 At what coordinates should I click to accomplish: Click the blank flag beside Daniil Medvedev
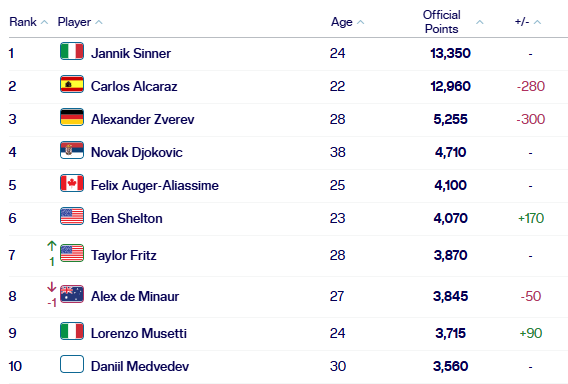click(72, 364)
